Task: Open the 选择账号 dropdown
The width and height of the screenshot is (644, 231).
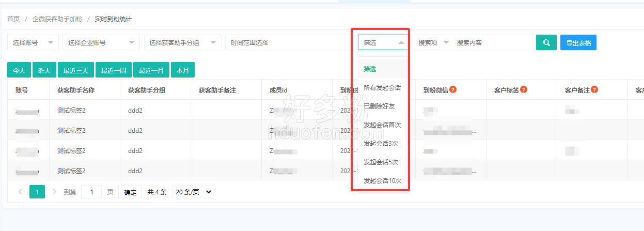Action: coord(33,42)
